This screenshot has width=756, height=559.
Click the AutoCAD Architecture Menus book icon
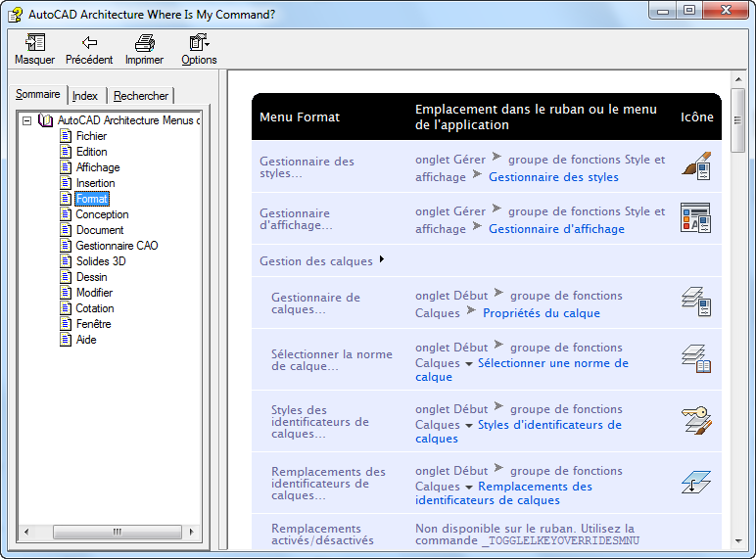click(x=45, y=120)
